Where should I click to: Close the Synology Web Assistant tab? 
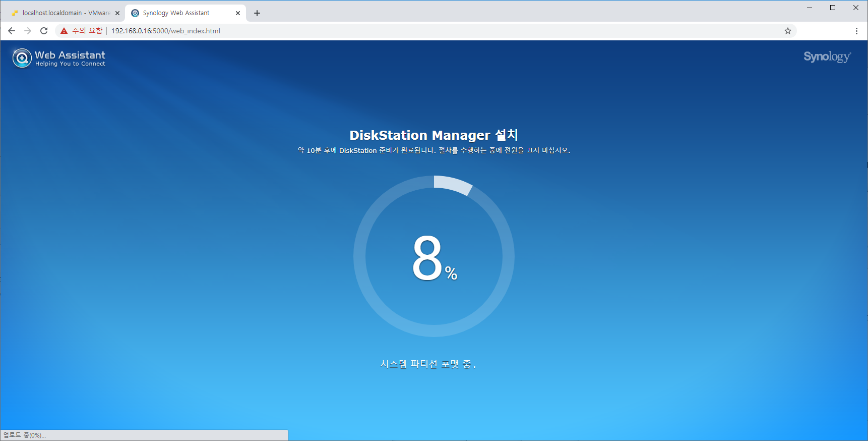pyautogui.click(x=238, y=13)
